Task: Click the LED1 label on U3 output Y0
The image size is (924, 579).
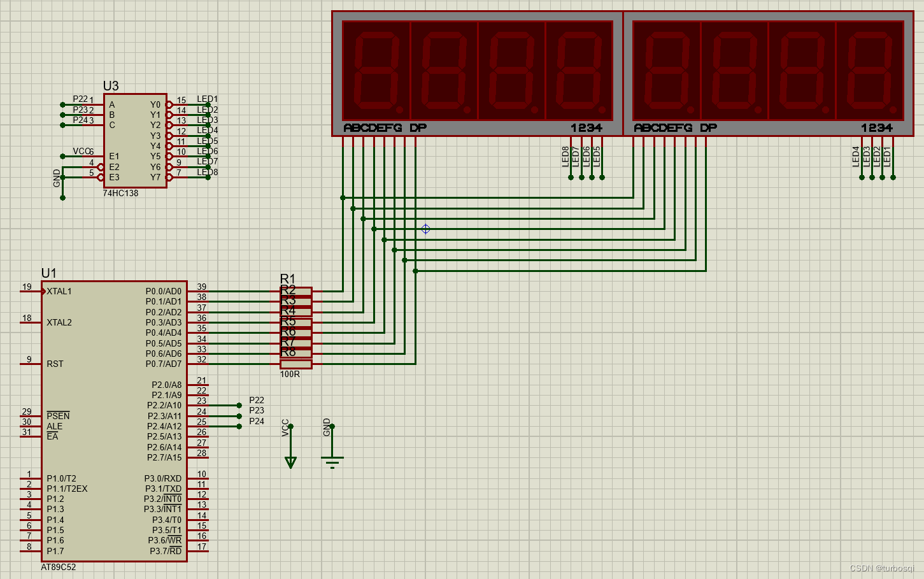Action: (x=208, y=99)
